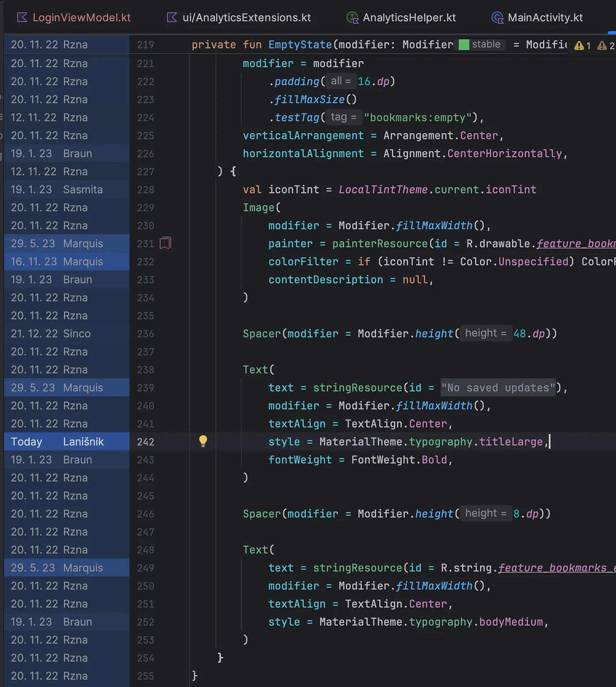Screen dimensions: 616x687
Task: Click the bookmark icon on line 231
Action: [165, 243]
